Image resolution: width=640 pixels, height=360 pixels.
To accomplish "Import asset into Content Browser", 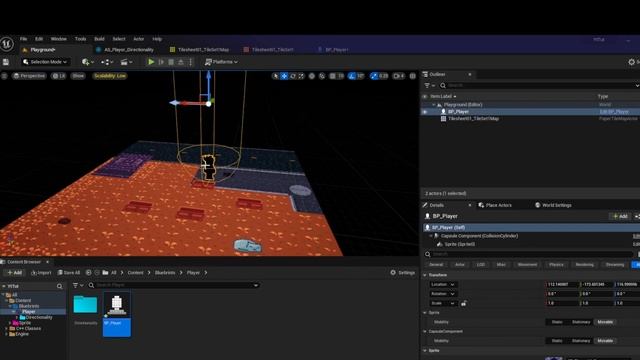I will 41,272.
